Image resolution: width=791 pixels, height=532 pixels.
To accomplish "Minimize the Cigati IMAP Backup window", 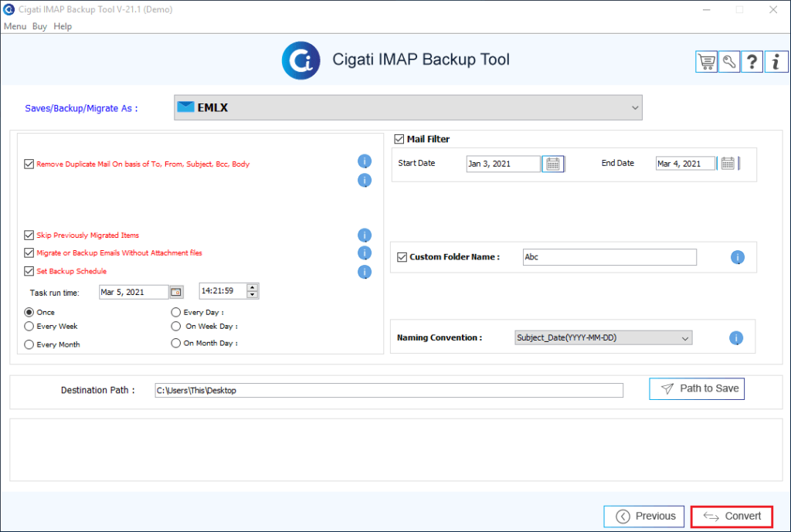I will [706, 9].
